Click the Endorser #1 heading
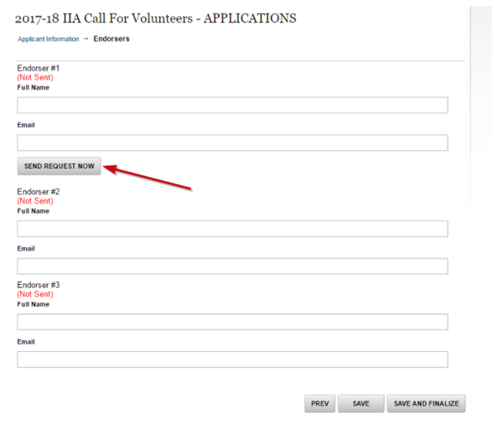This screenshot has width=504, height=434. pos(38,68)
